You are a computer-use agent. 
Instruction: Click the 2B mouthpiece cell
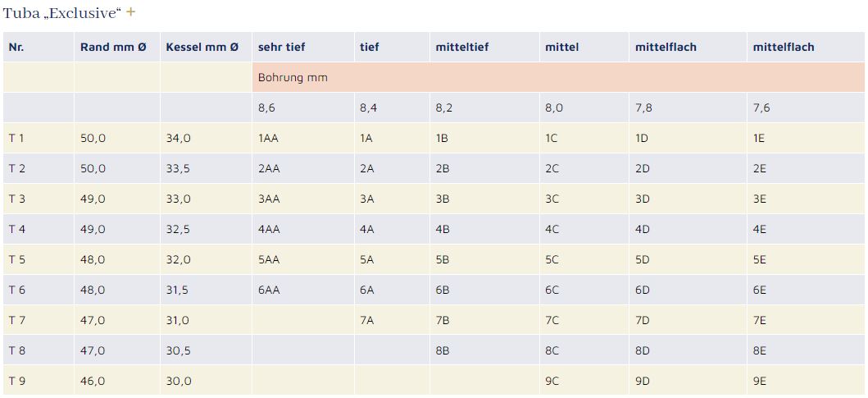[x=443, y=169]
